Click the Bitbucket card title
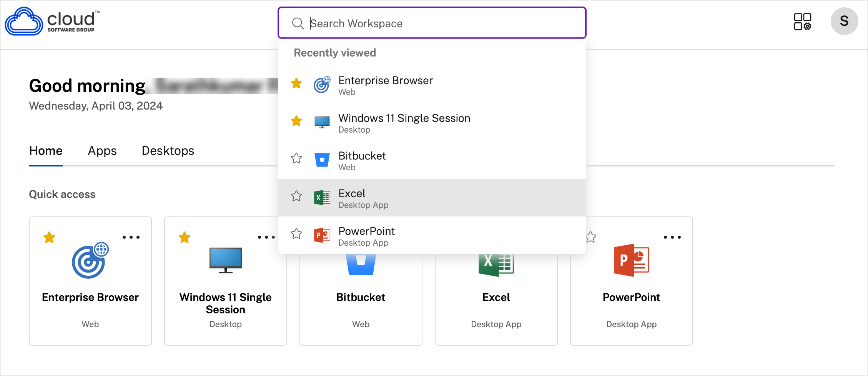868x376 pixels. (x=361, y=297)
